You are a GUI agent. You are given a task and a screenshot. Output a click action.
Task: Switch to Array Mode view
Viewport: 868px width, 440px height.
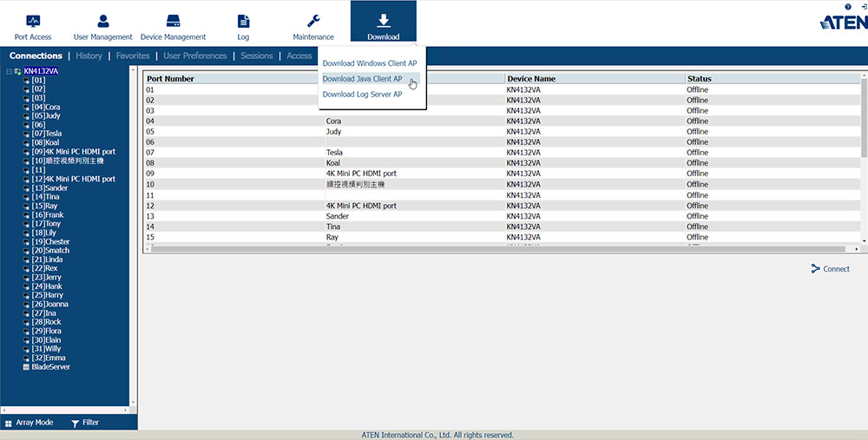[x=29, y=423]
